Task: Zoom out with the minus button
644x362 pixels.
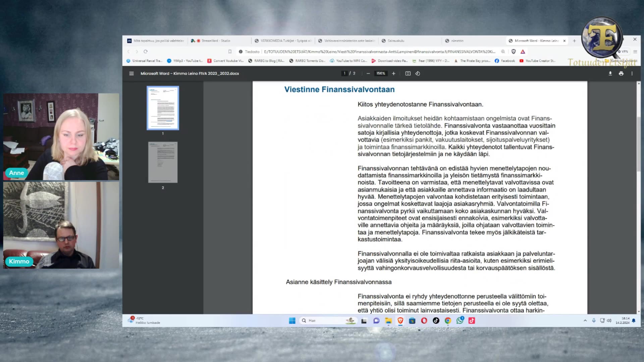Action: (x=368, y=73)
